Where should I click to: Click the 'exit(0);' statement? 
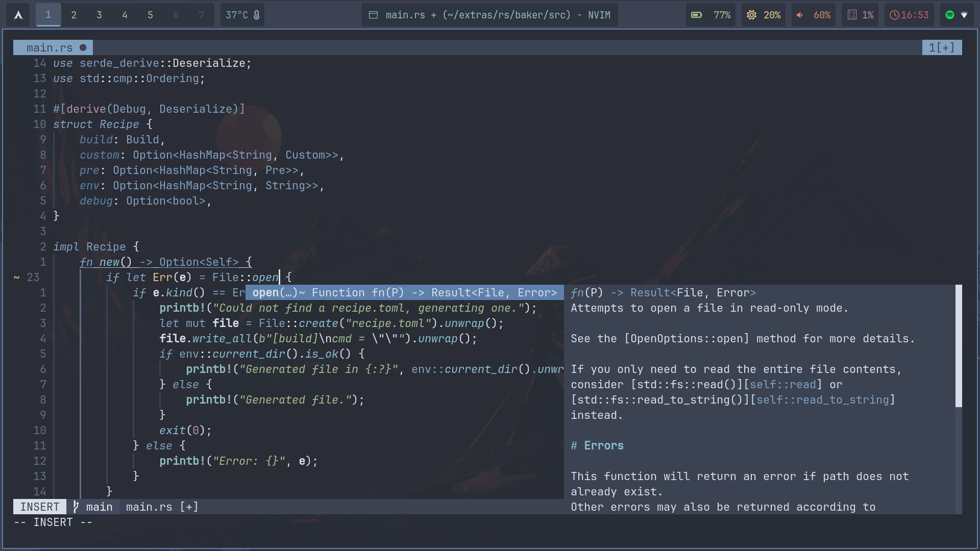tap(185, 430)
